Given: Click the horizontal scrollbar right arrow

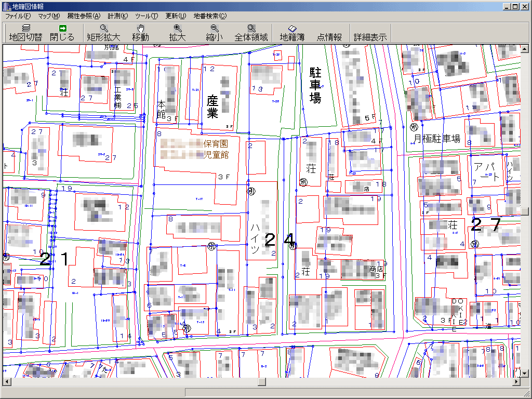Looking at the screenshot, I should pyautogui.click(x=516, y=382).
